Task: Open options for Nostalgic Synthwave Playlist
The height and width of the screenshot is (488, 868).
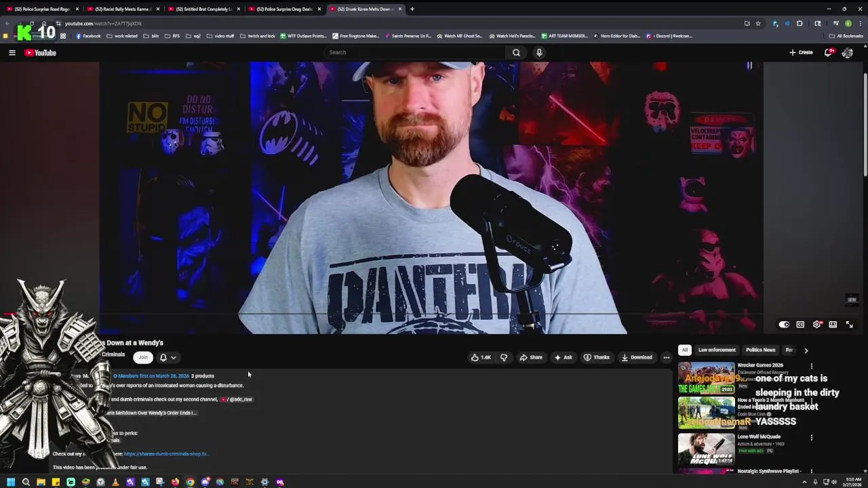Action: click(812, 472)
